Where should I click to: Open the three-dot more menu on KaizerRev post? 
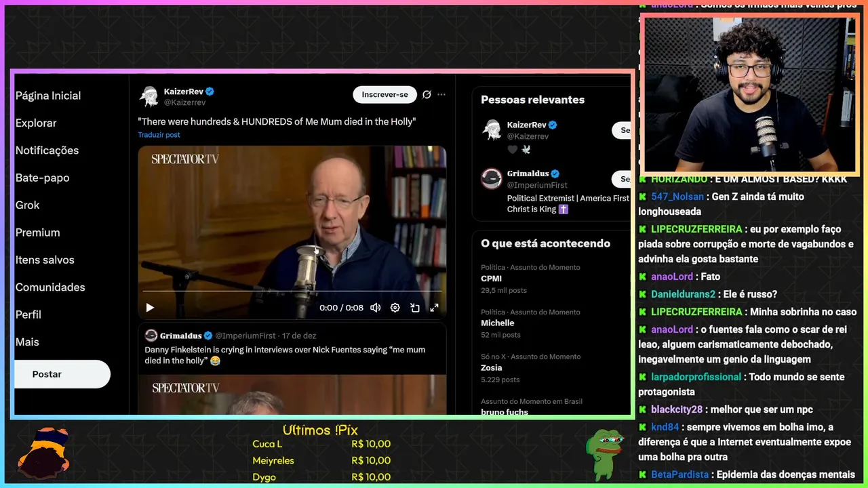[441, 94]
